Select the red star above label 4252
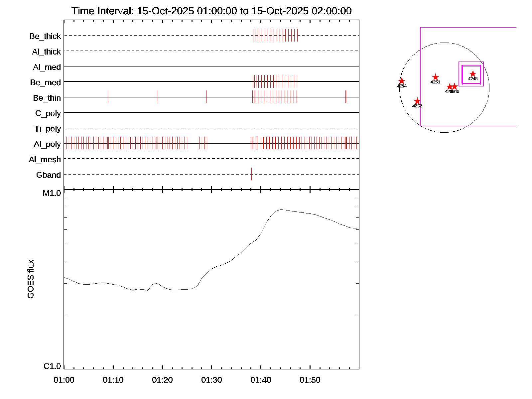Viewport: 532px width, 399px height. tap(417, 101)
